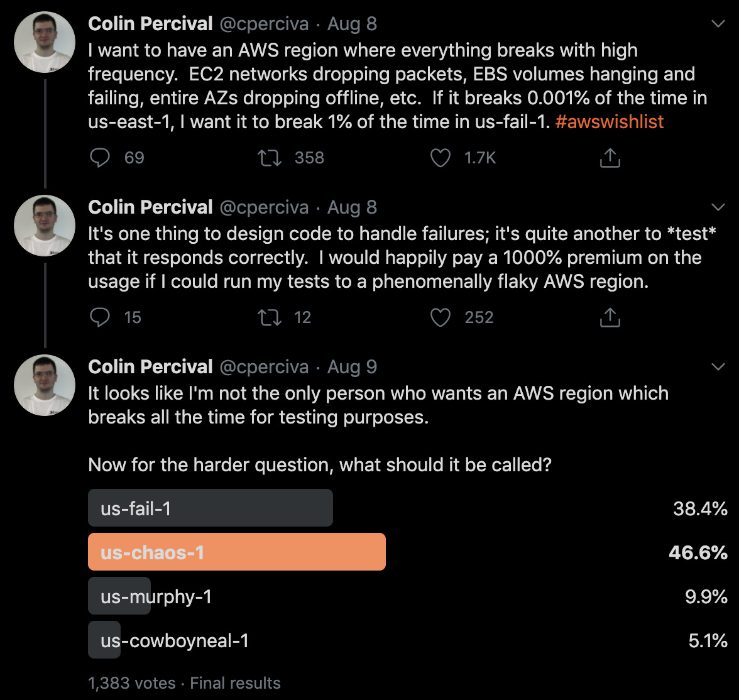The height and width of the screenshot is (700, 739).
Task: Share the flaky AWS region tweet
Action: pyautogui.click(x=610, y=317)
